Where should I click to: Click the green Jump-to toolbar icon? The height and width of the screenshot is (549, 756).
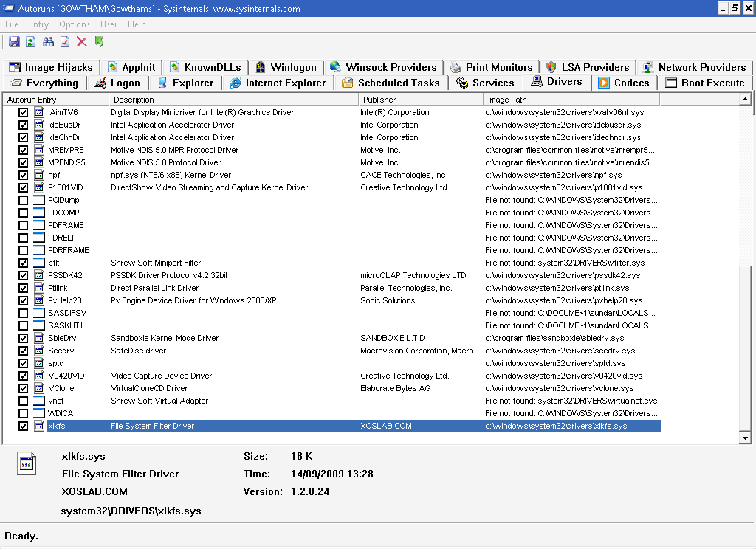(100, 42)
